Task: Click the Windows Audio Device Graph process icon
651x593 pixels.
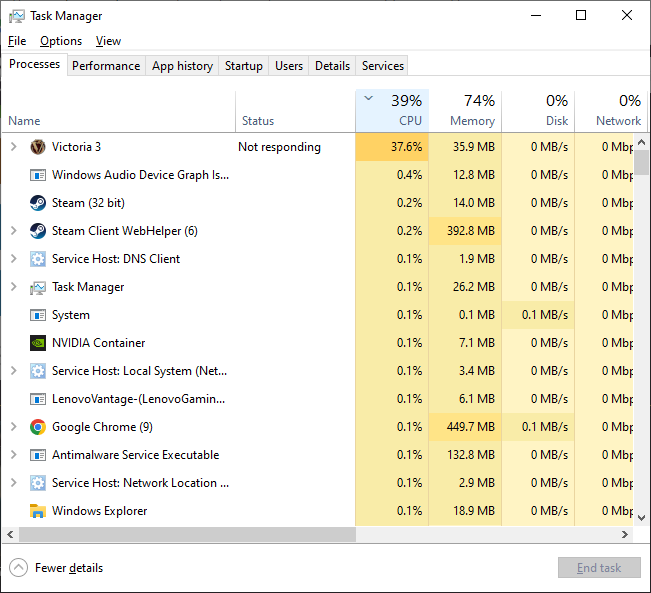Action: (x=38, y=175)
